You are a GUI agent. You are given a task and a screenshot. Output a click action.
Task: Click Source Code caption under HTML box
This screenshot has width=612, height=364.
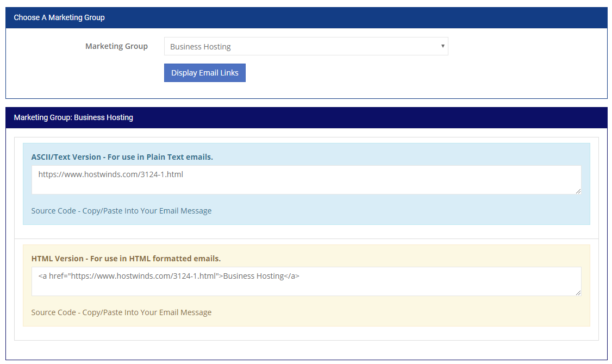click(x=121, y=312)
